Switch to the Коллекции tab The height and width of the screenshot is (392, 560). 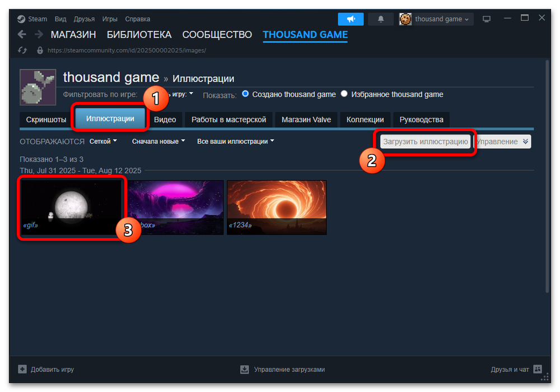[x=365, y=120]
